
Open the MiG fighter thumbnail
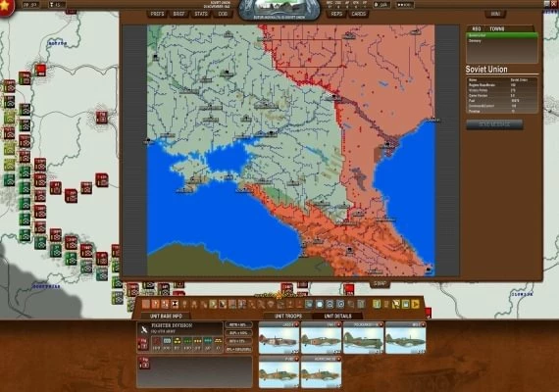coord(406,338)
